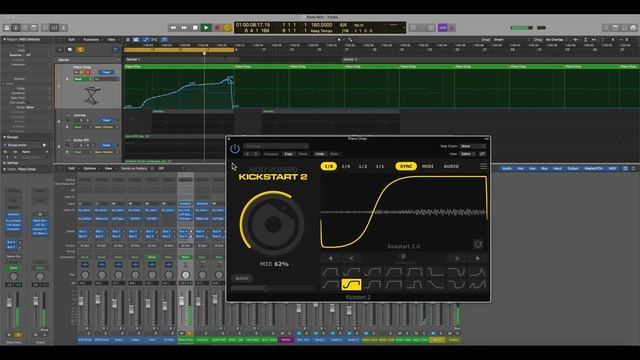Toggle the BAND button in Kickstart
Image resolution: width=640 pixels, height=360 pixels.
[242, 278]
